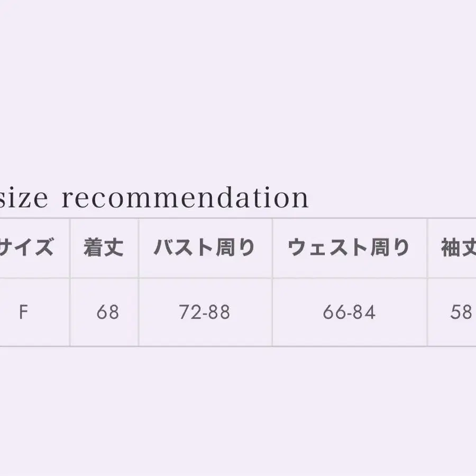Click the number 84 in the waist range
The height and width of the screenshot is (476, 476).
click(365, 313)
